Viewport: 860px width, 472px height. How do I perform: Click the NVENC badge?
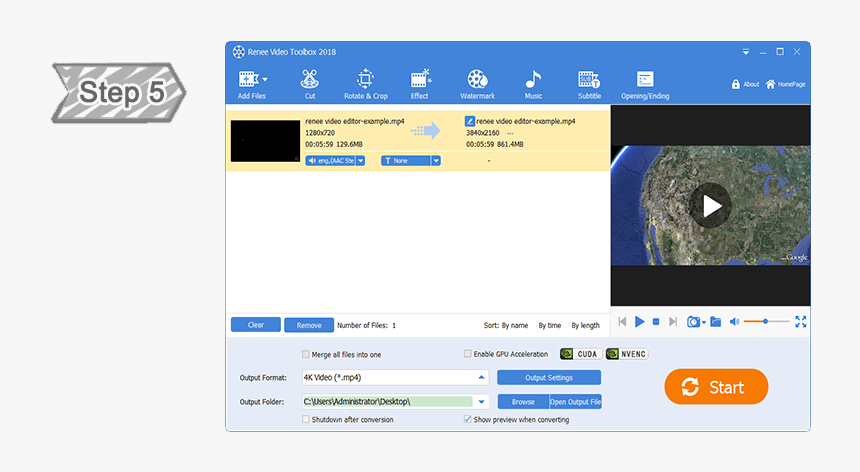tap(627, 354)
